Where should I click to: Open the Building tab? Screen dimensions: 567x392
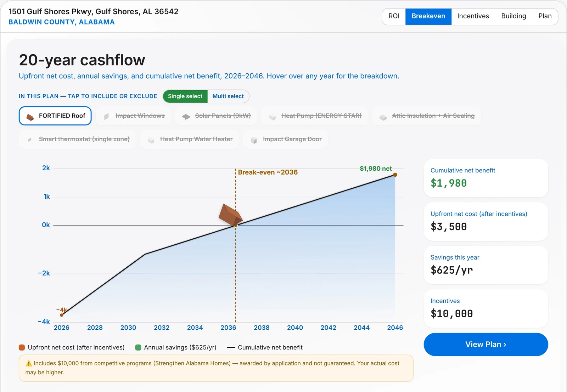tap(513, 16)
